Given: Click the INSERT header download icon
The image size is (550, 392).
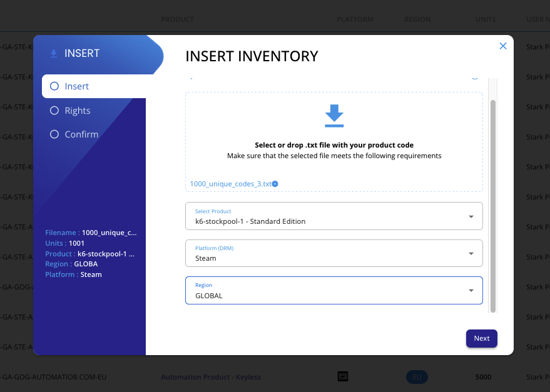Looking at the screenshot, I should click(54, 54).
